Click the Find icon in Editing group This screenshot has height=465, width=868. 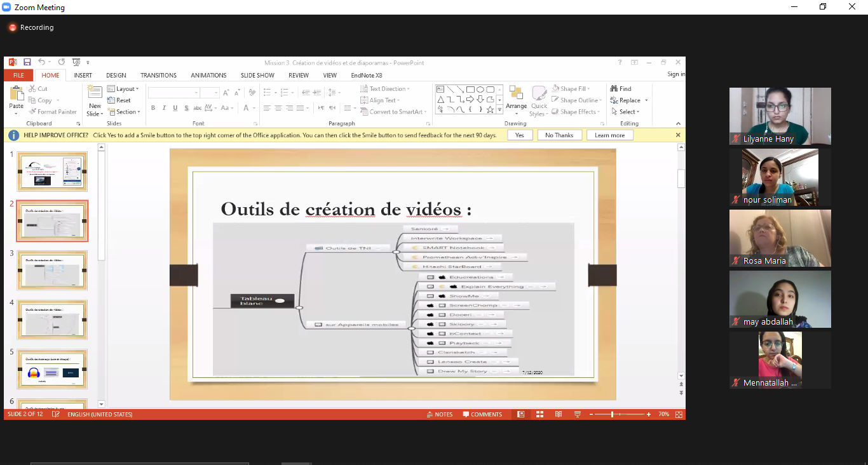pos(621,89)
